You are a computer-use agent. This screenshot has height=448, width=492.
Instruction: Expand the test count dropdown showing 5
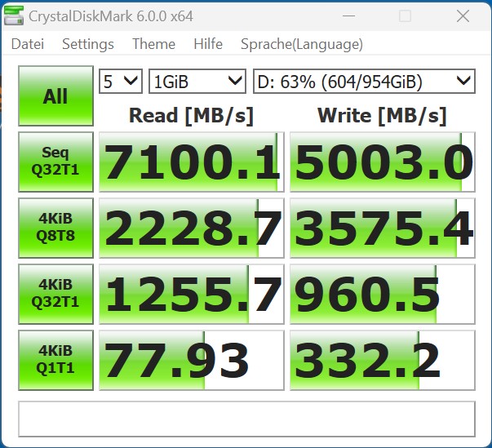121,82
